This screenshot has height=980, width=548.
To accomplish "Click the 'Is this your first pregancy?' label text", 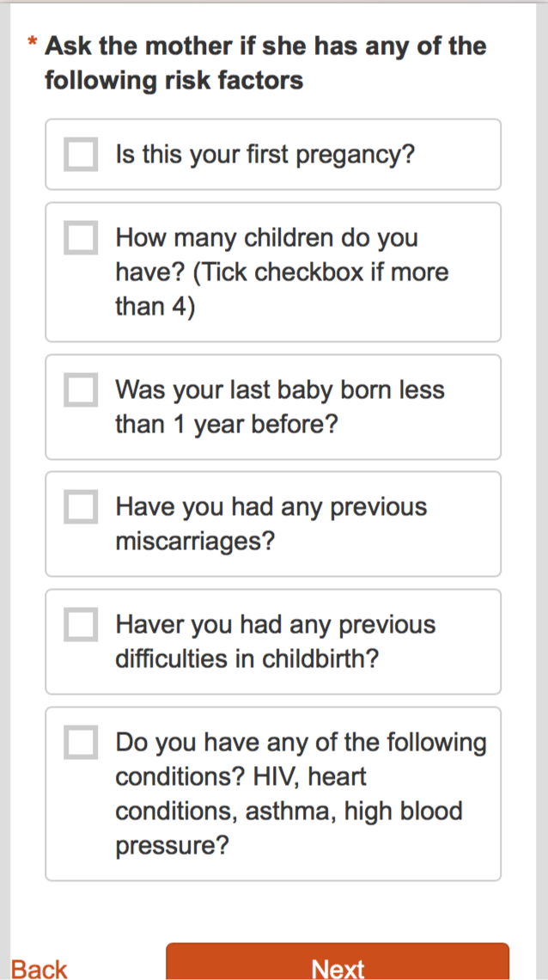I will (265, 155).
